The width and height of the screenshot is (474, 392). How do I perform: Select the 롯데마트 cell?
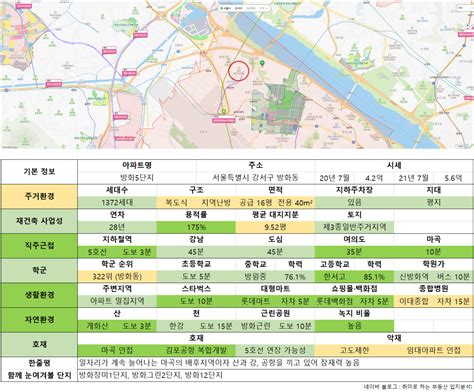(255, 301)
